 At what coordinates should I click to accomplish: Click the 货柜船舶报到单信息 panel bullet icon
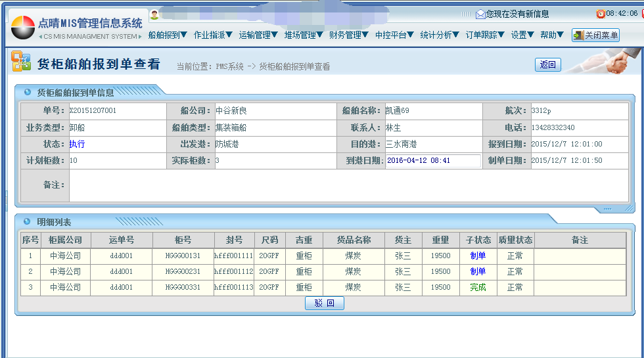28,92
